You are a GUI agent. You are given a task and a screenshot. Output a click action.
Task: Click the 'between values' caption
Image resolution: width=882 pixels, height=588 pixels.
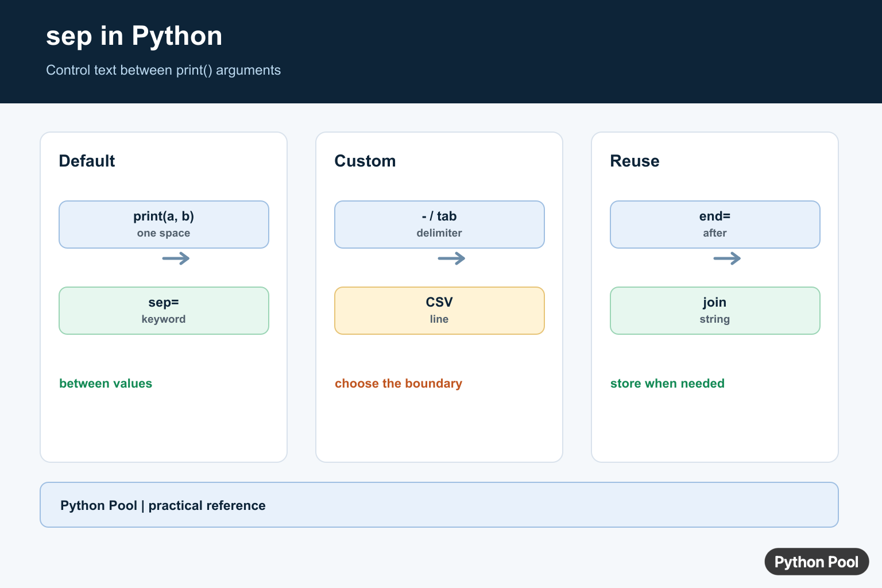(106, 384)
